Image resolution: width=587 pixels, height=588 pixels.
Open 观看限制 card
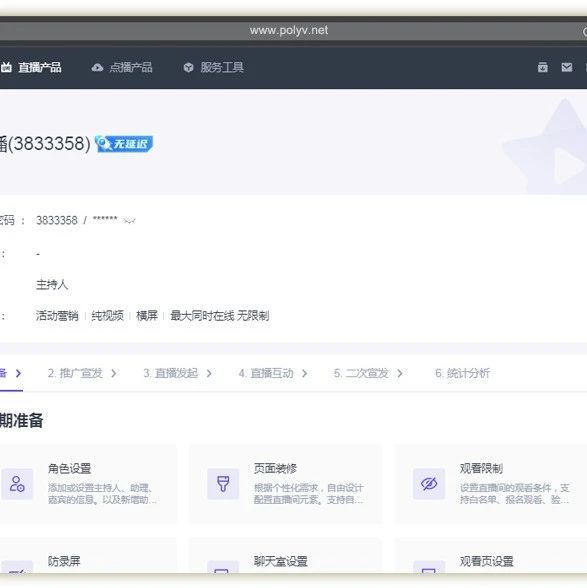[491, 484]
